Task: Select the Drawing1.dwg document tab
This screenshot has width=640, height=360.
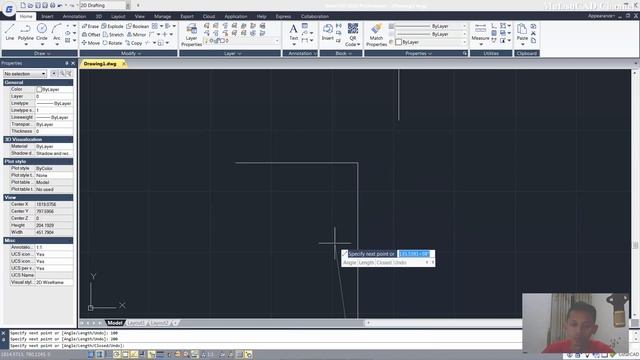Action: 100,64
